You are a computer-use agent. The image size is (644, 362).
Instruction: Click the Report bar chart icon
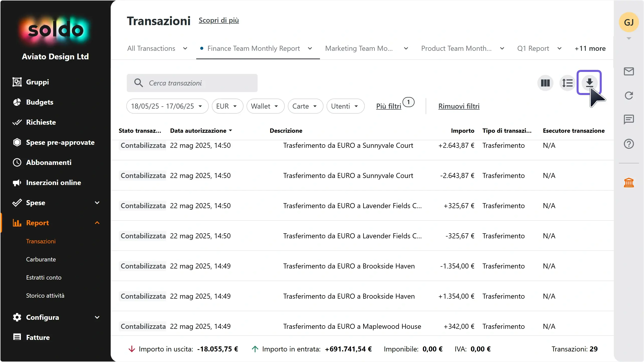coord(17,223)
